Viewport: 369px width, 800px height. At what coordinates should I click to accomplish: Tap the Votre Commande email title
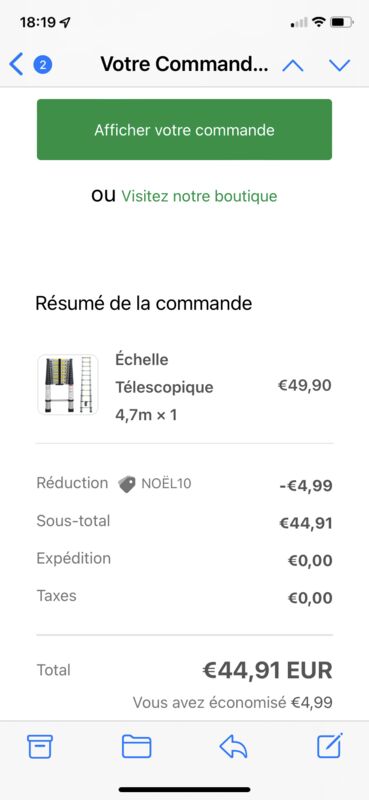pyautogui.click(x=184, y=65)
